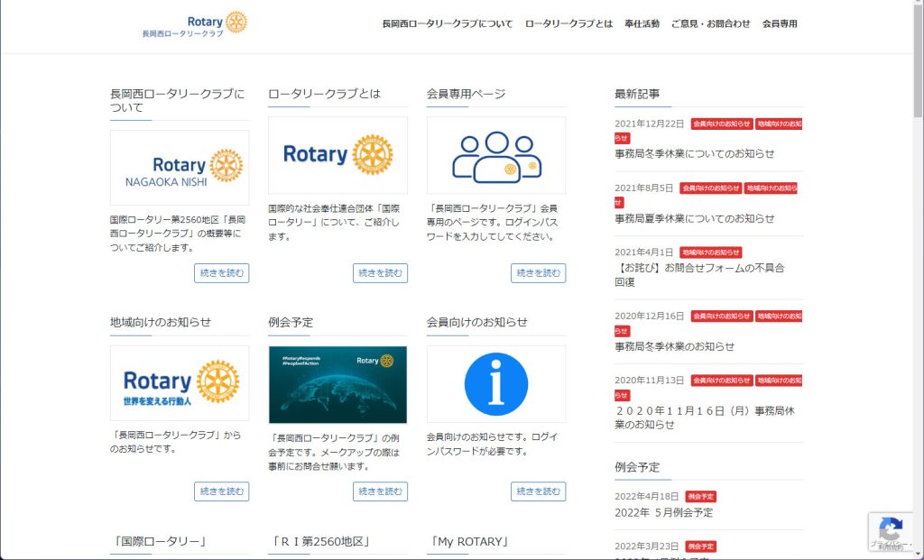Click the Rotary logo in the header
The image size is (924, 560).
pos(194,24)
